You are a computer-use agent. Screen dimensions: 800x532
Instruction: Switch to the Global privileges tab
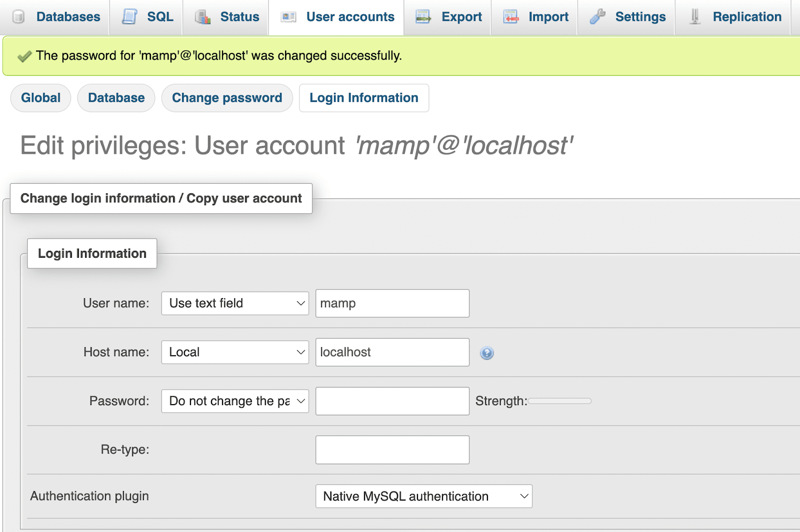click(40, 98)
